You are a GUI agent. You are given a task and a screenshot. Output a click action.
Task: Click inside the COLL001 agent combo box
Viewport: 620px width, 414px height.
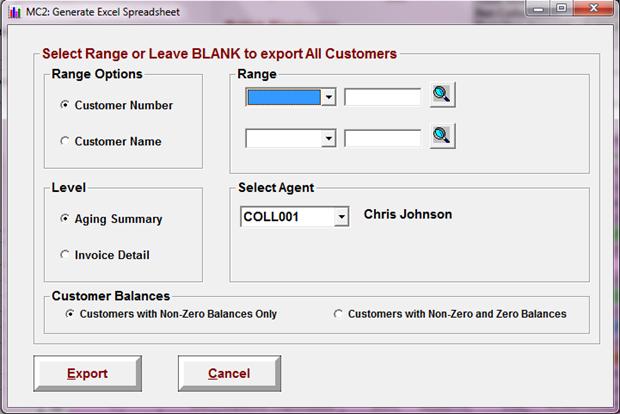[x=287, y=217]
